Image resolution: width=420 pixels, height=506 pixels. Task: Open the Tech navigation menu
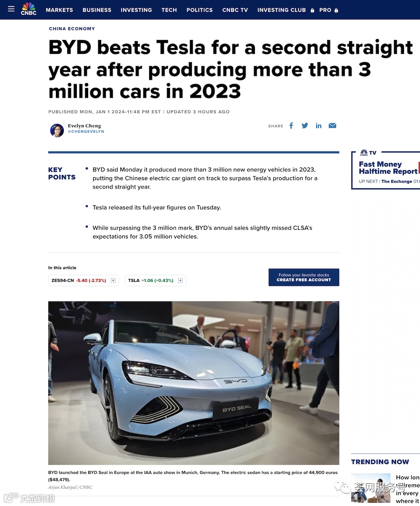coord(169,10)
